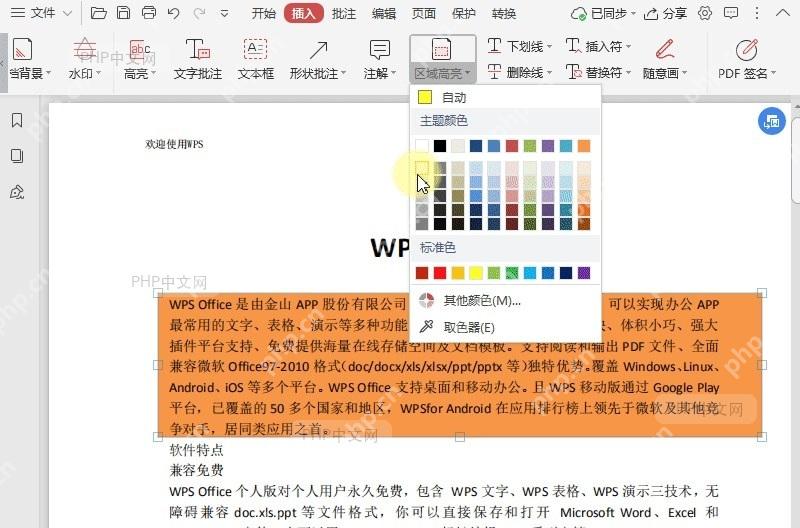Pick the purple standard color swatch
The width and height of the screenshot is (800, 528).
tap(584, 273)
